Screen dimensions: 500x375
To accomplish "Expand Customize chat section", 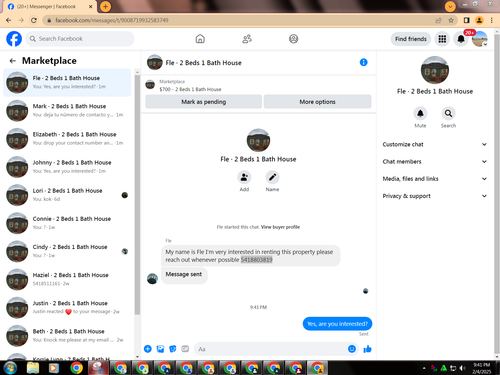I will coord(435,144).
